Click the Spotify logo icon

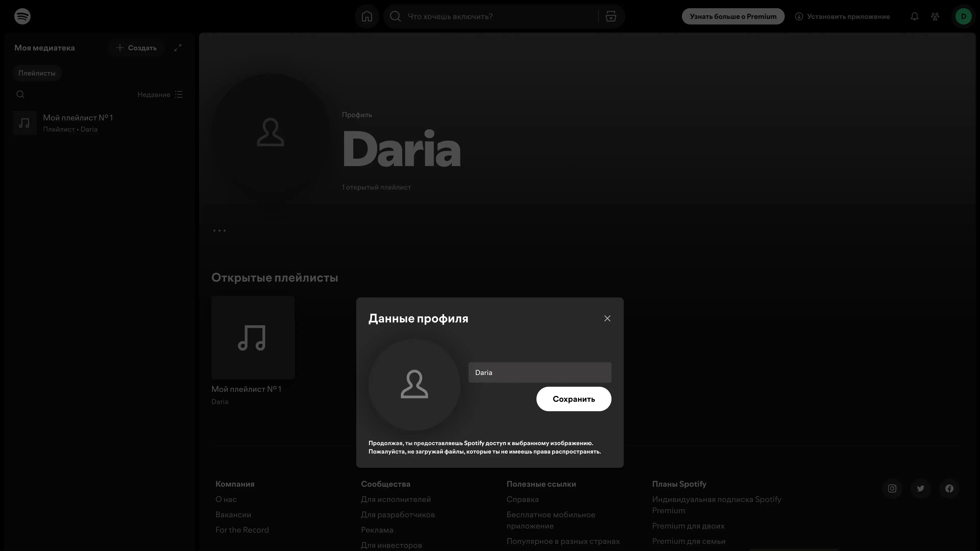[22, 16]
